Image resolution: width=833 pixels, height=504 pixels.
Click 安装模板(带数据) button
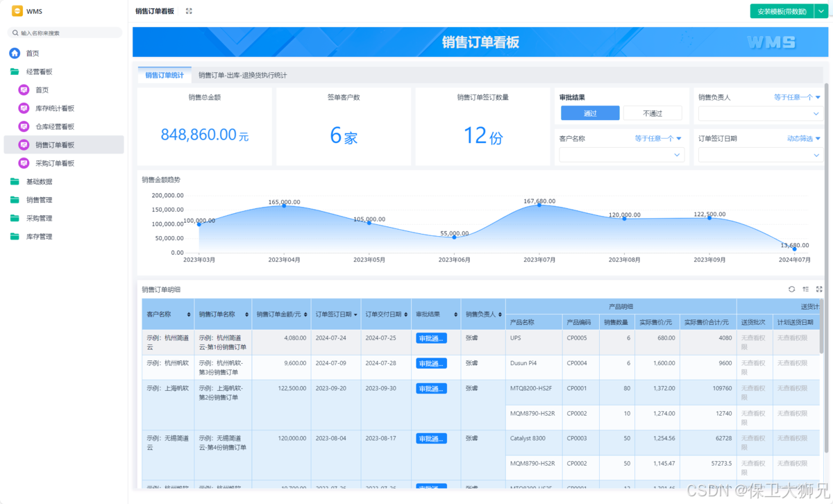click(781, 11)
